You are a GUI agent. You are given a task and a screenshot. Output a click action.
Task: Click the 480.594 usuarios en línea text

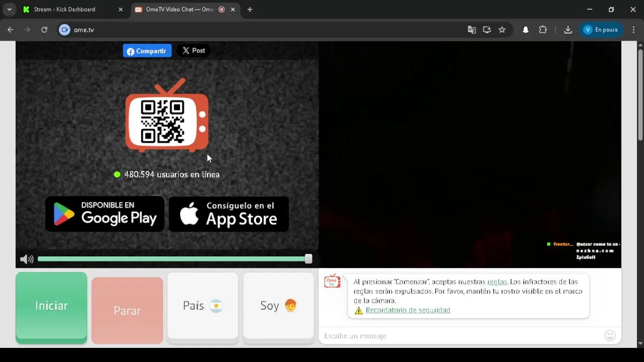172,174
